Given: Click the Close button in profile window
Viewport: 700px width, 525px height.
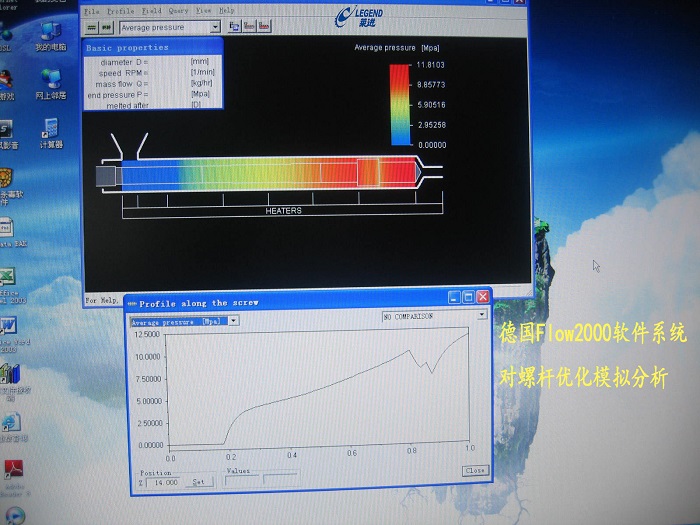Looking at the screenshot, I should click(x=475, y=471).
